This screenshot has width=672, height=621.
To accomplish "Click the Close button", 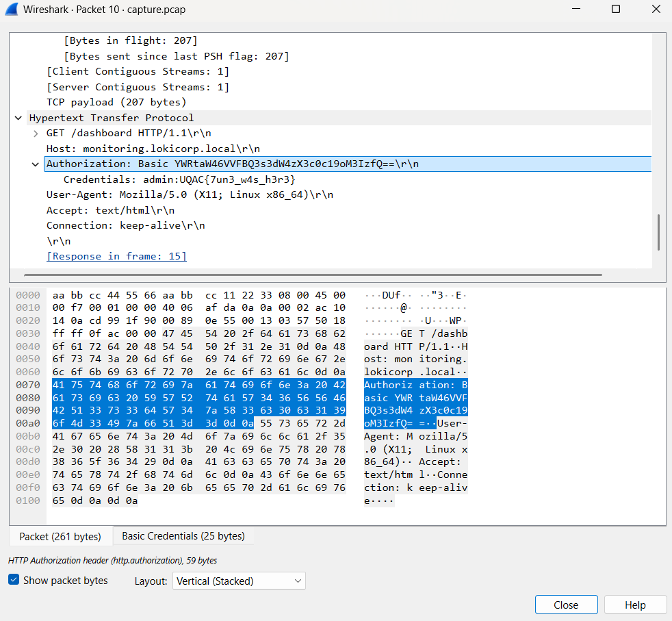I will (566, 605).
